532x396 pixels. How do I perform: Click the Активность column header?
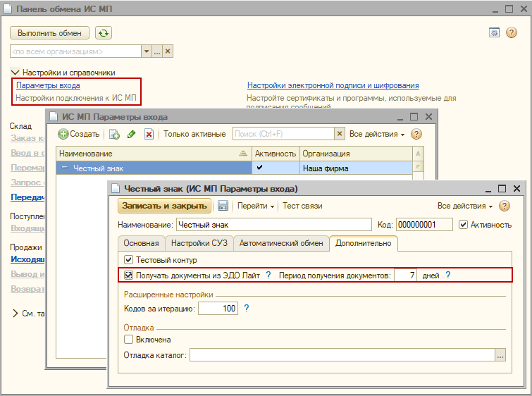[x=276, y=154]
